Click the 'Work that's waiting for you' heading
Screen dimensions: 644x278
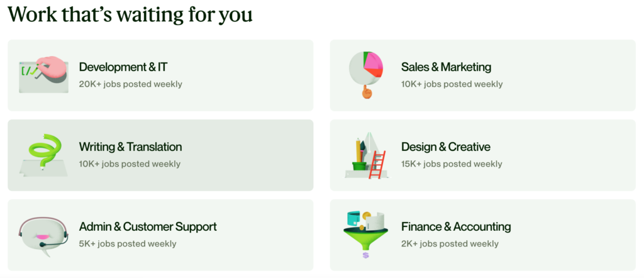coord(130,15)
